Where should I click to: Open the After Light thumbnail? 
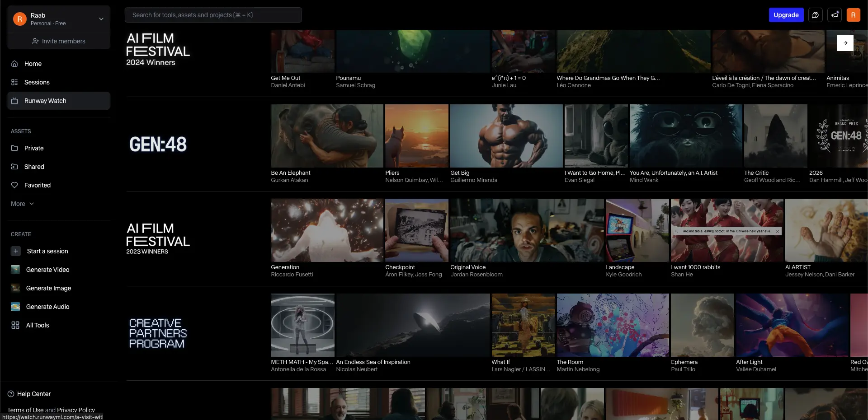tap(792, 325)
